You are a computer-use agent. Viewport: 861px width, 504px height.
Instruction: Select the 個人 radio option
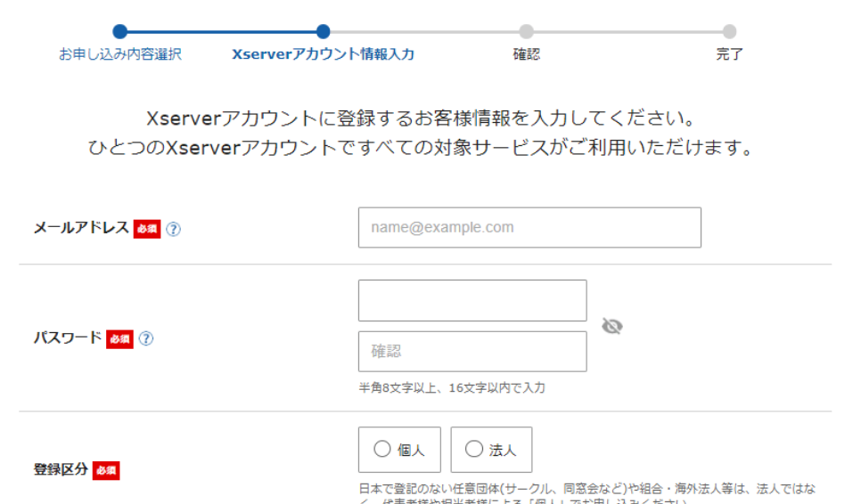tap(399, 450)
